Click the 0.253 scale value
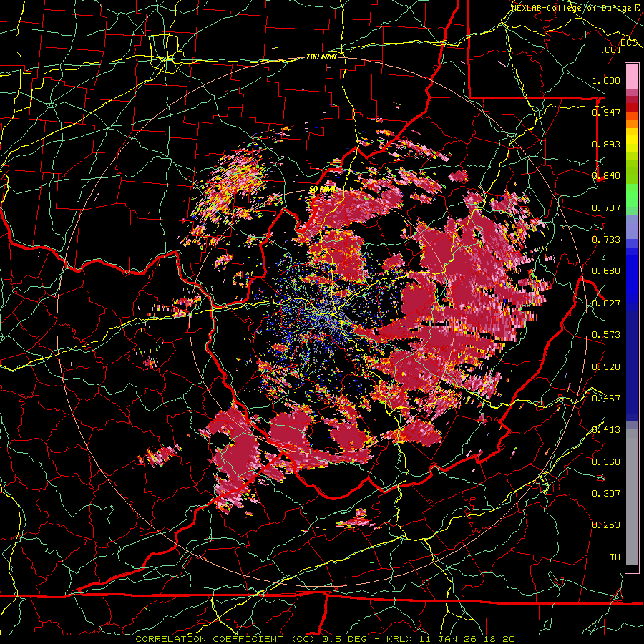This screenshot has width=644, height=644. [x=606, y=525]
